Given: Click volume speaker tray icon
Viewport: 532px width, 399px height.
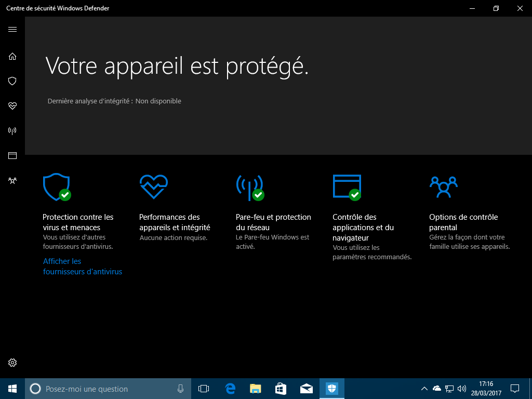Looking at the screenshot, I should click(461, 389).
